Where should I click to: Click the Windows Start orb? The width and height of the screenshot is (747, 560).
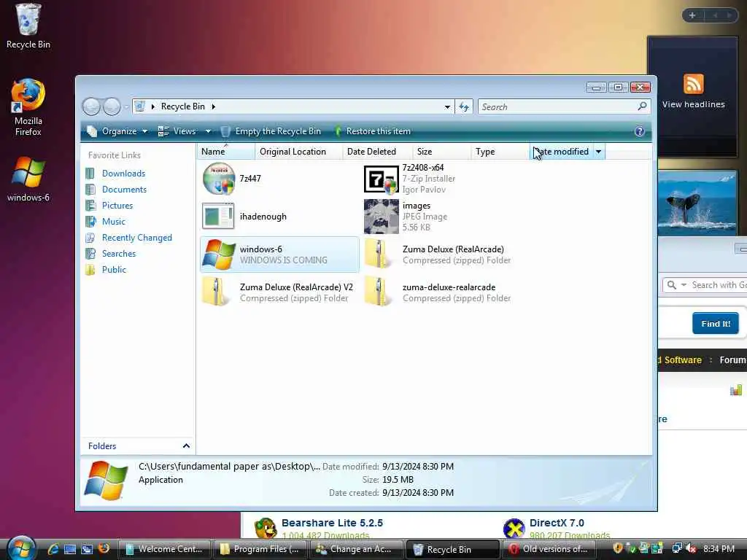pos(21,548)
